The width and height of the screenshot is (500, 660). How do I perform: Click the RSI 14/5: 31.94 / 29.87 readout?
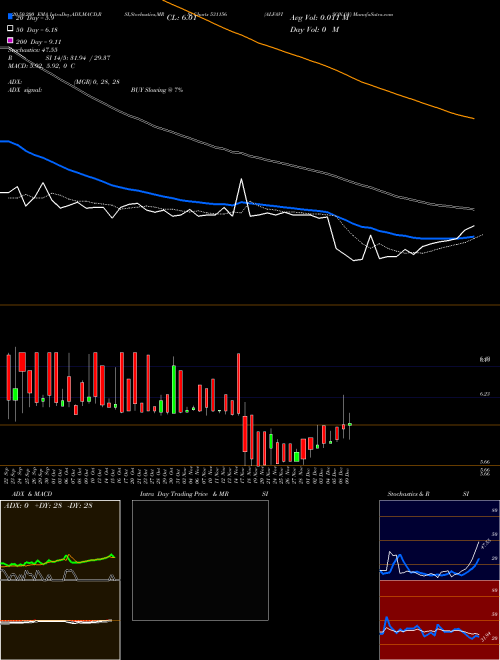click(59, 58)
